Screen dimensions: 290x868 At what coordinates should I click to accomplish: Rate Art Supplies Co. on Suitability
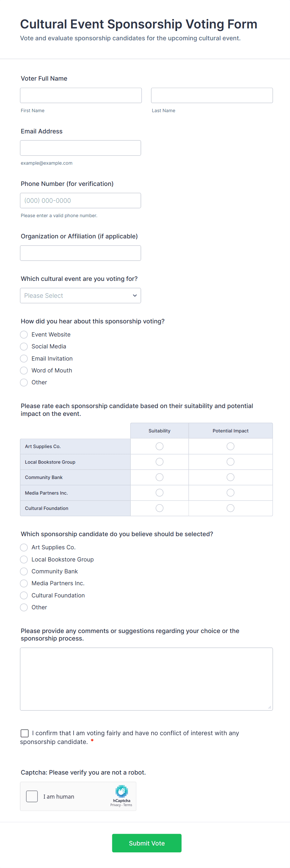(x=159, y=446)
